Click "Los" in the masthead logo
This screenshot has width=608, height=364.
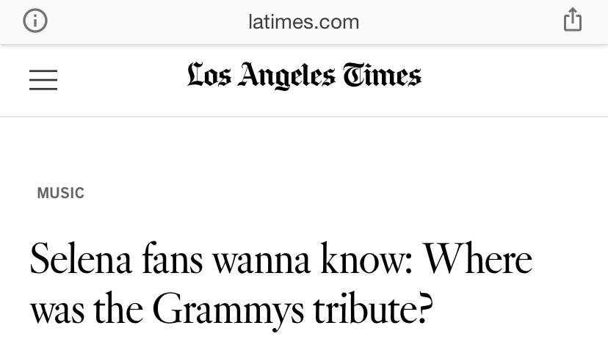coord(208,76)
